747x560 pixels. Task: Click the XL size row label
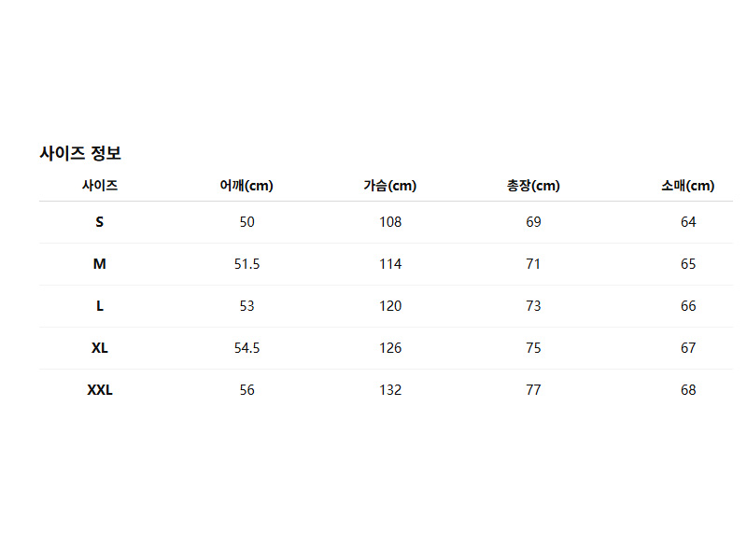point(100,348)
